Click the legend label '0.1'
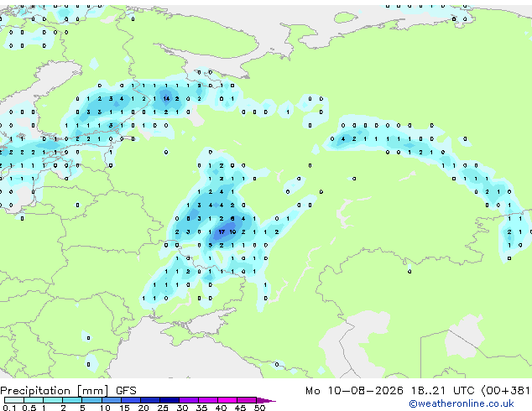This screenshot has height=411, width=532. click(9, 408)
